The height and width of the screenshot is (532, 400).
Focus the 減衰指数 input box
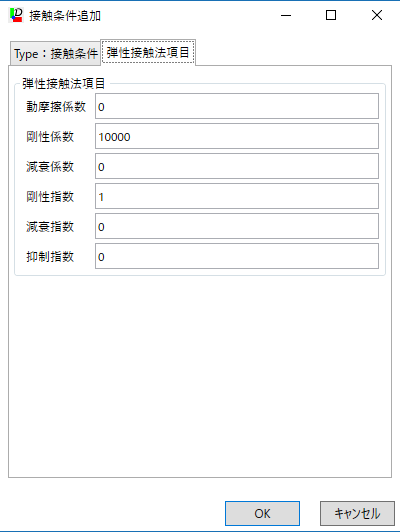(237, 226)
